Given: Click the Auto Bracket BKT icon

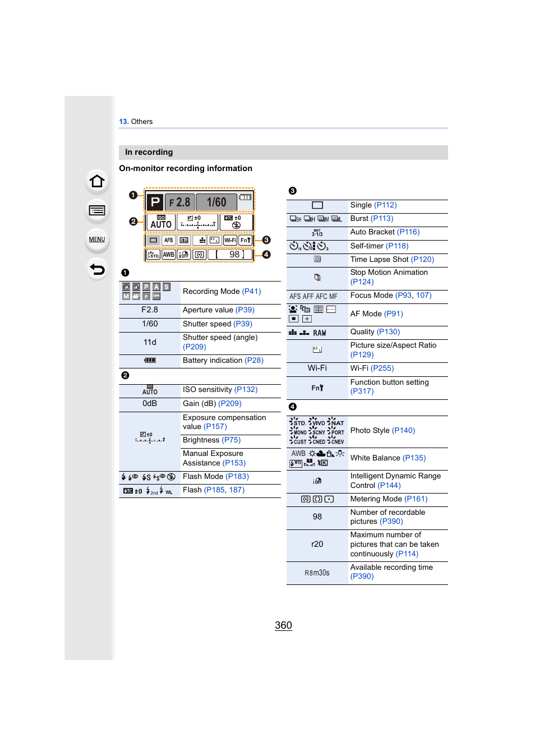Looking at the screenshot, I should click(317, 232).
